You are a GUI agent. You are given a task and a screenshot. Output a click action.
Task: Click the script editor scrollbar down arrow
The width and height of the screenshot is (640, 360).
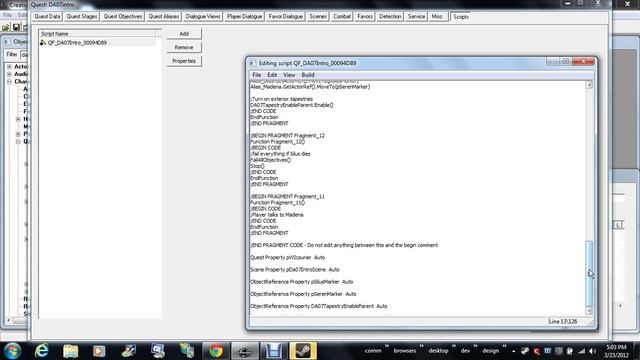pyautogui.click(x=589, y=311)
